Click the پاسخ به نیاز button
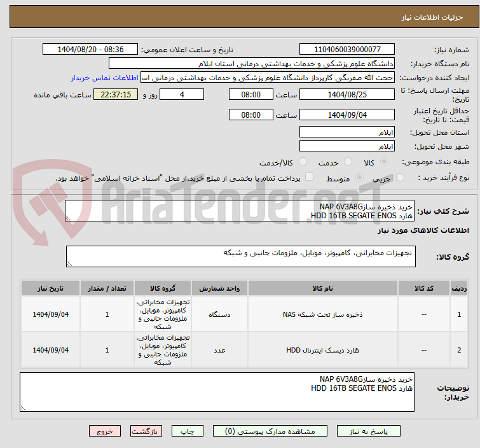 pyautogui.click(x=369, y=431)
